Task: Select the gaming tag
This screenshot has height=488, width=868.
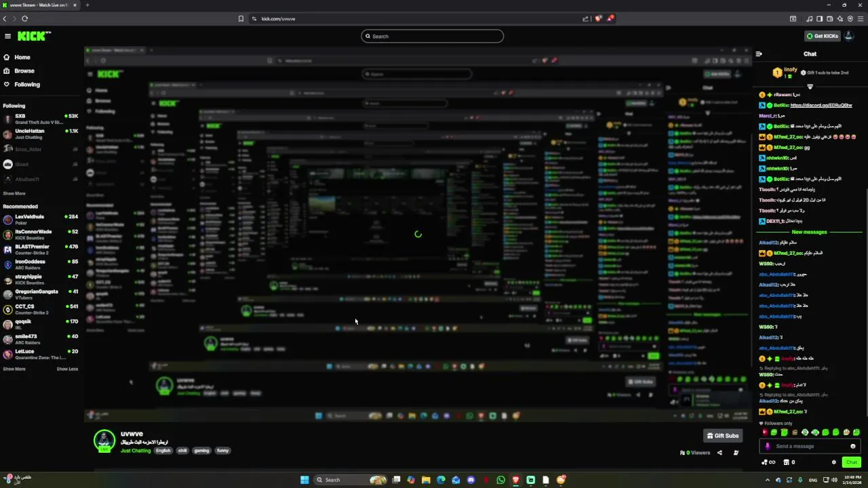Action: click(x=201, y=451)
